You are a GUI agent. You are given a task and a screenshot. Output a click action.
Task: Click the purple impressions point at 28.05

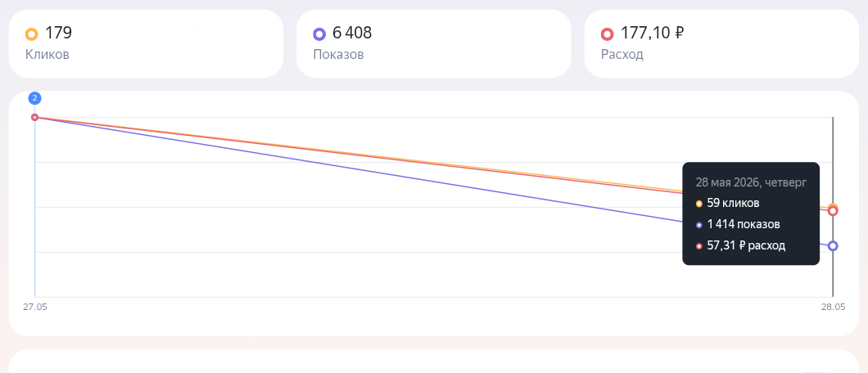(x=833, y=246)
